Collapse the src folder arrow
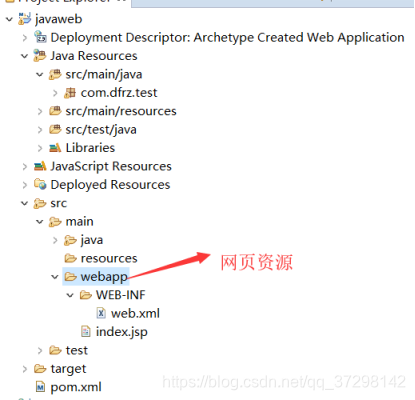415x400 pixels. click(x=24, y=203)
